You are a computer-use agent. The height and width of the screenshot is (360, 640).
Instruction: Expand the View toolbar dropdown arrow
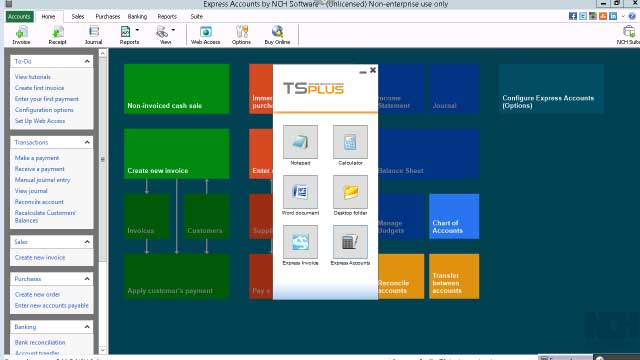(x=173, y=30)
